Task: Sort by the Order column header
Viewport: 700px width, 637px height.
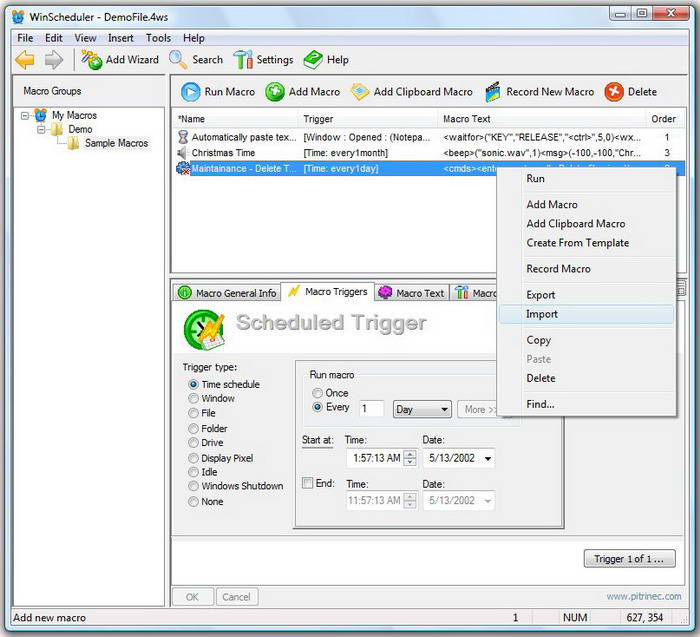Action: point(664,119)
